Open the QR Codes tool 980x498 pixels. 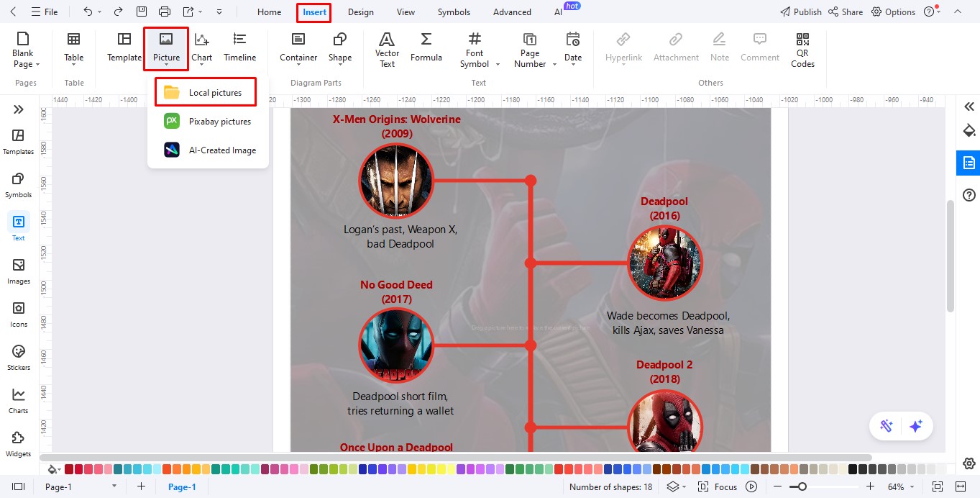click(x=802, y=50)
